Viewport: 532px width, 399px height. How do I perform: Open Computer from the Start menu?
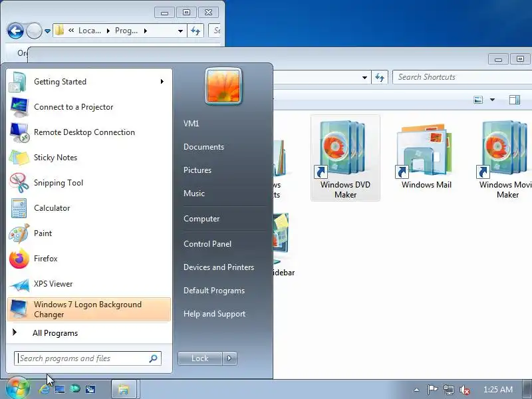[201, 219]
